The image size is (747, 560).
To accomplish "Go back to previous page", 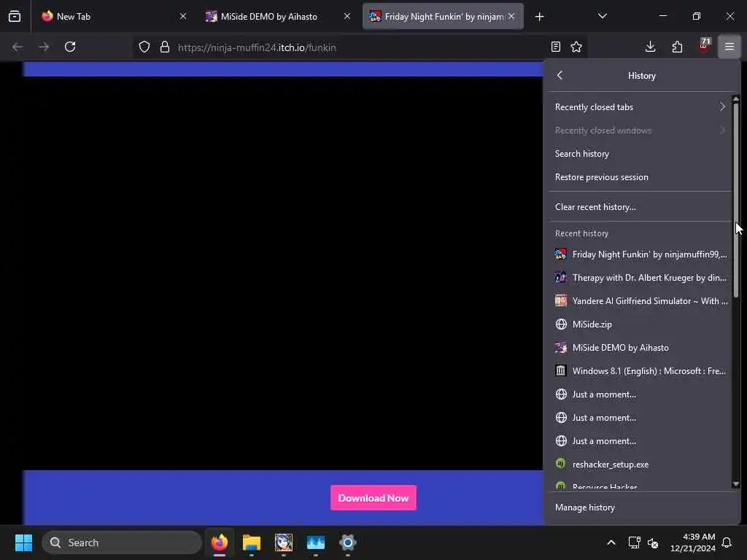I will point(18,47).
